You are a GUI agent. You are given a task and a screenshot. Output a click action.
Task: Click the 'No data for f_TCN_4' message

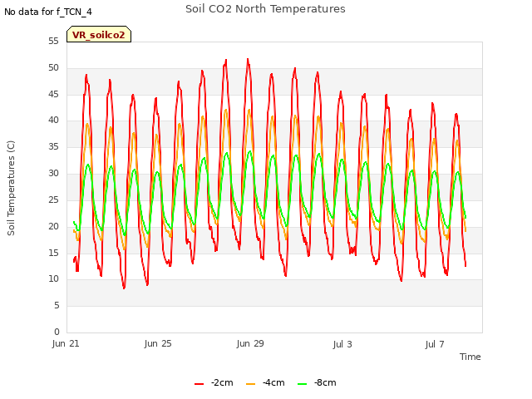pos(48,12)
